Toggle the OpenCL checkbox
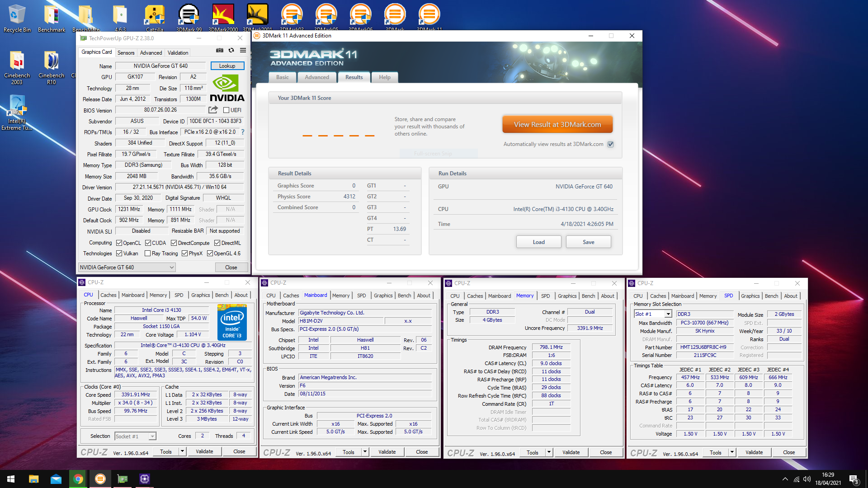 pyautogui.click(x=119, y=243)
